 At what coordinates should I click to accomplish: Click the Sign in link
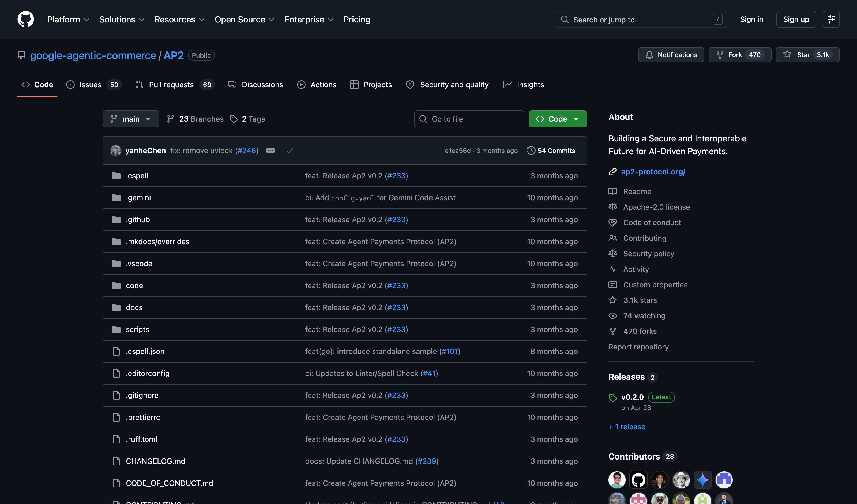pyautogui.click(x=751, y=19)
